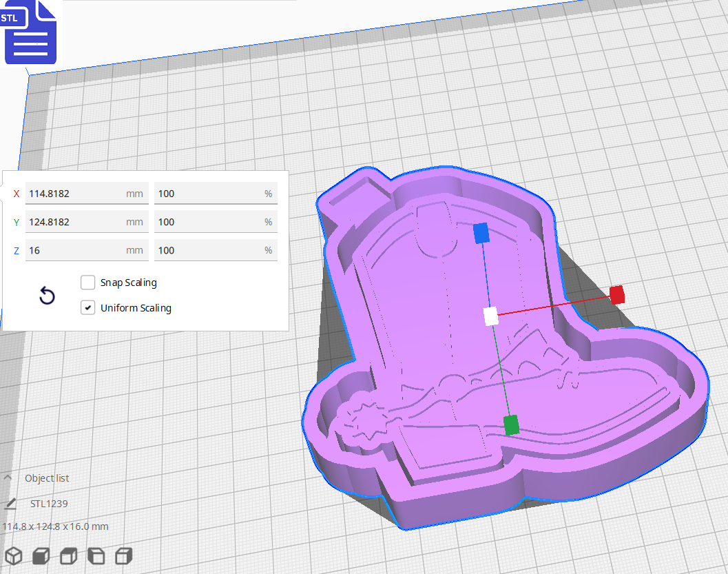This screenshot has width=728, height=574.
Task: Enable the Snap Scaling checkbox
Action: (87, 282)
